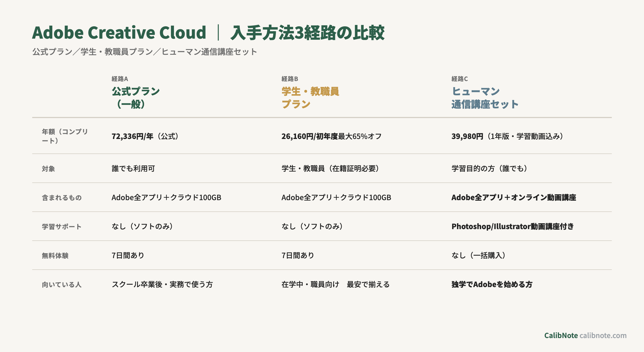Screen dimensions: 644x352
Task: Click row label '年額（コンプリート）'
Action: [x=65, y=136]
